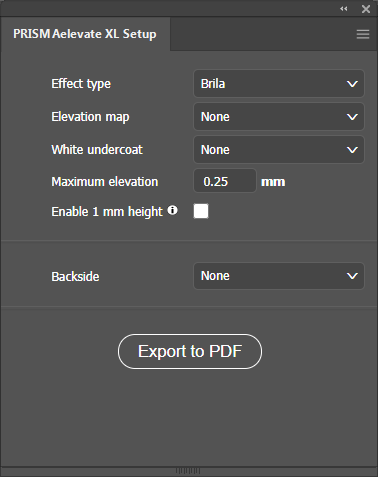The width and height of the screenshot is (378, 477).
Task: Open the Effect type dropdown showing Brila
Action: coord(279,83)
